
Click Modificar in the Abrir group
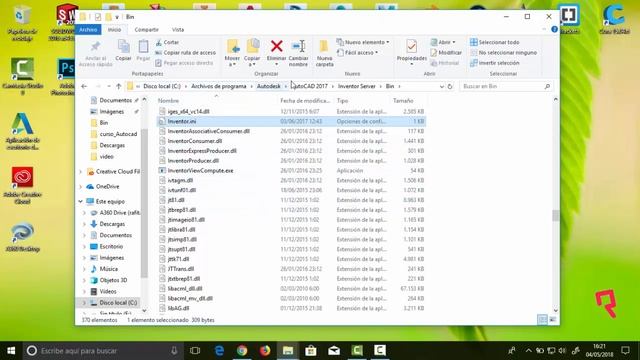coord(446,53)
